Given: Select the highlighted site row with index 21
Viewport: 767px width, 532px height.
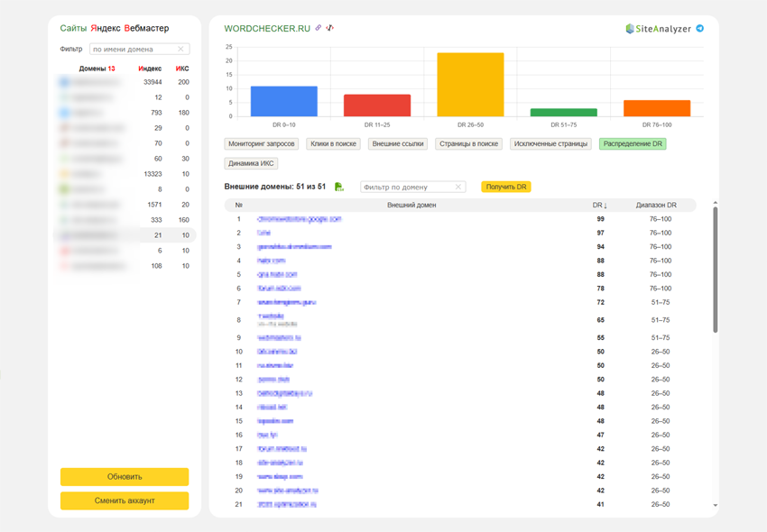Looking at the screenshot, I should [x=125, y=235].
